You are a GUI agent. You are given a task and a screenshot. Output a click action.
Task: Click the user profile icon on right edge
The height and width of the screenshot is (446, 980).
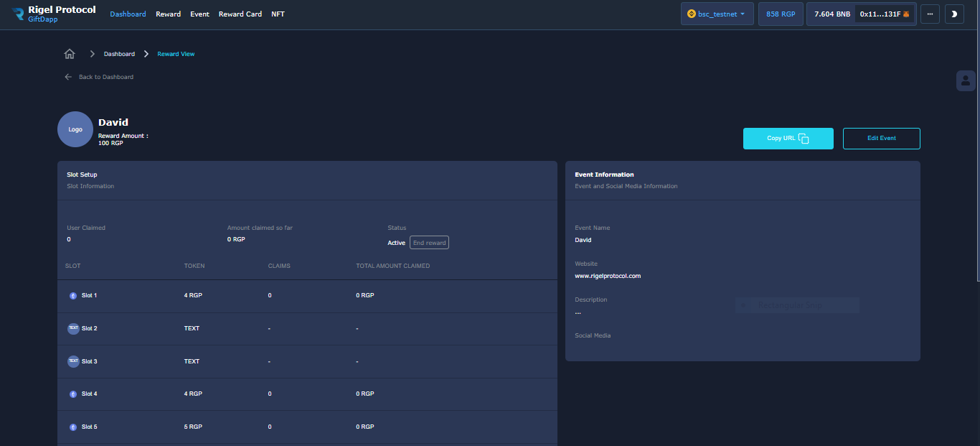[x=966, y=80]
